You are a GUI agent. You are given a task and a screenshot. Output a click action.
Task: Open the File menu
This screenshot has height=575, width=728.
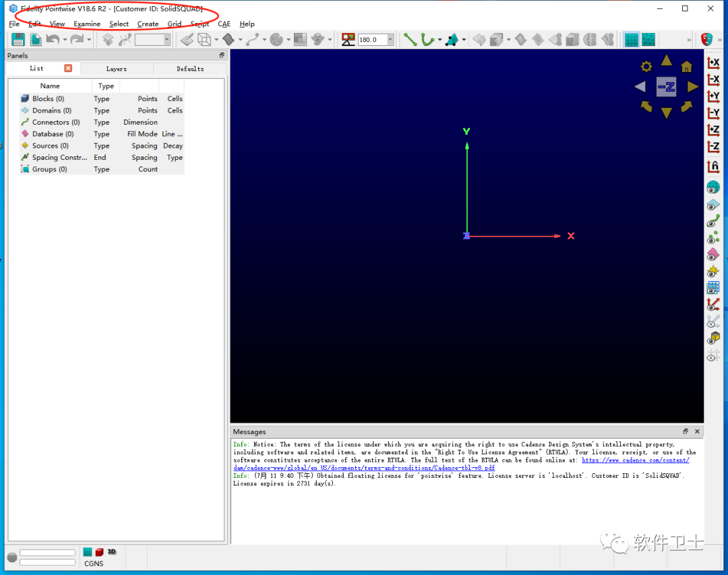pyautogui.click(x=14, y=24)
